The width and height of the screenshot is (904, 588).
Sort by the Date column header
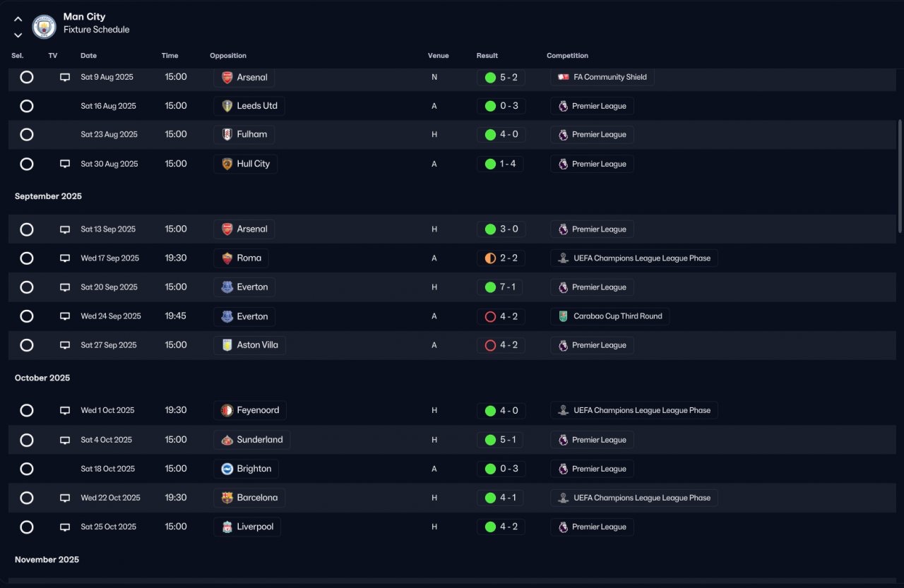point(88,56)
